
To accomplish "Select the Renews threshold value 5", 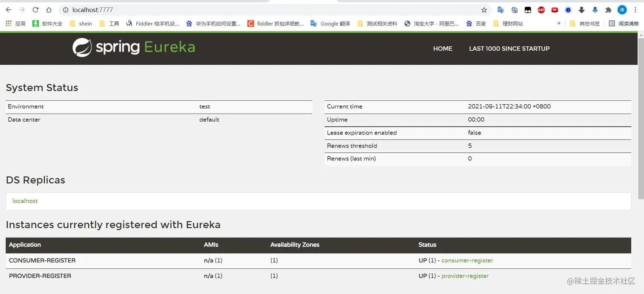I will coord(470,146).
